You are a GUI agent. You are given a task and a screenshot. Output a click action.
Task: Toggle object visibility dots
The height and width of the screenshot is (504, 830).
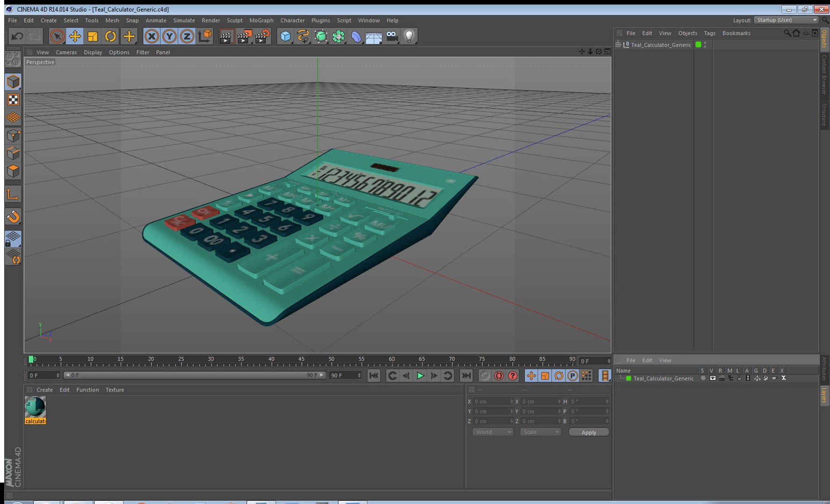pos(705,45)
